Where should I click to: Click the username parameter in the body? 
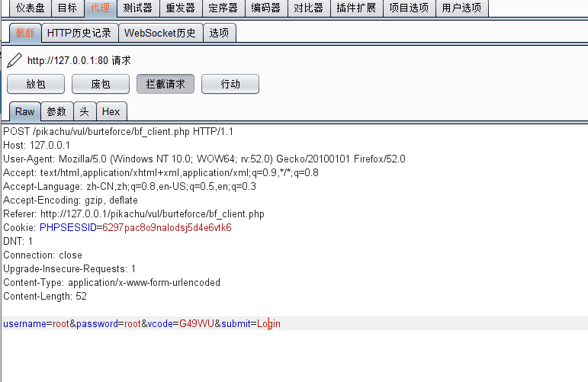(24, 323)
